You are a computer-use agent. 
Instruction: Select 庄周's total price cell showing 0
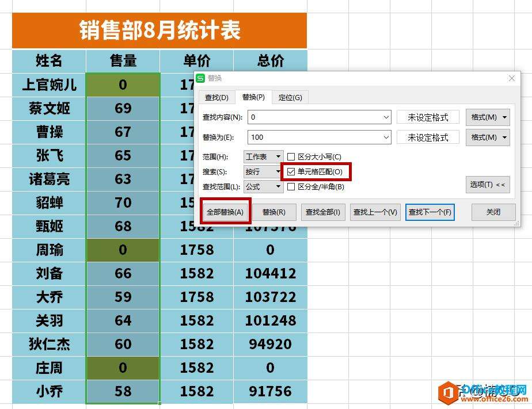(x=271, y=368)
